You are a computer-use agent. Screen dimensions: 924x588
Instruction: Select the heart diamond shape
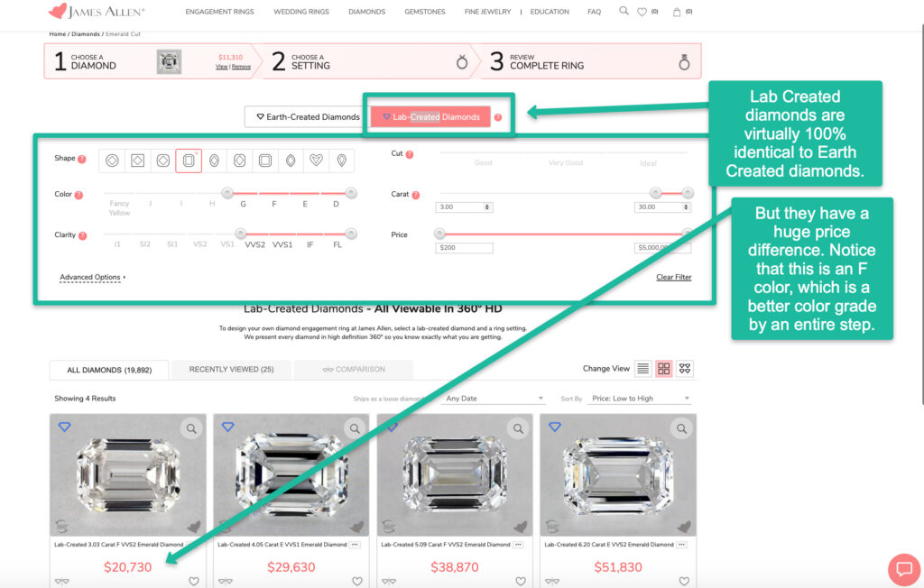pos(316,161)
